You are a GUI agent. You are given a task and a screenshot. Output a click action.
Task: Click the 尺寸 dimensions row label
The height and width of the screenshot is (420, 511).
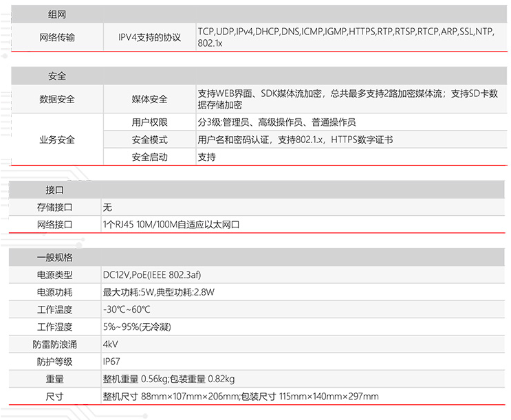54,396
